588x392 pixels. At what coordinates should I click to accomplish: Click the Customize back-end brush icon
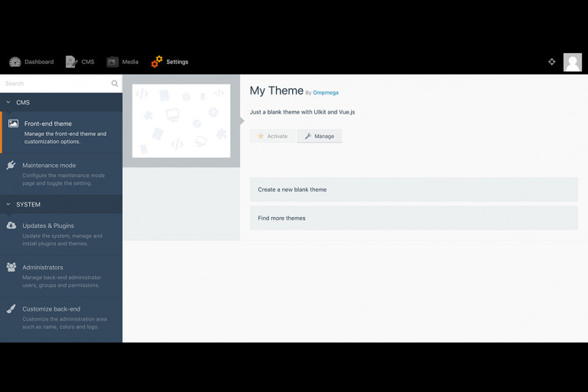click(11, 308)
